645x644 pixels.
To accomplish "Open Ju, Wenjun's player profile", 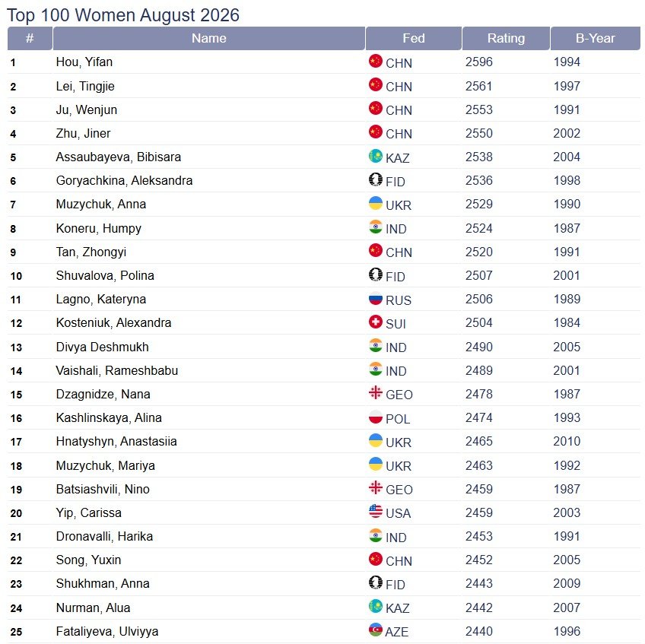I will pyautogui.click(x=87, y=109).
